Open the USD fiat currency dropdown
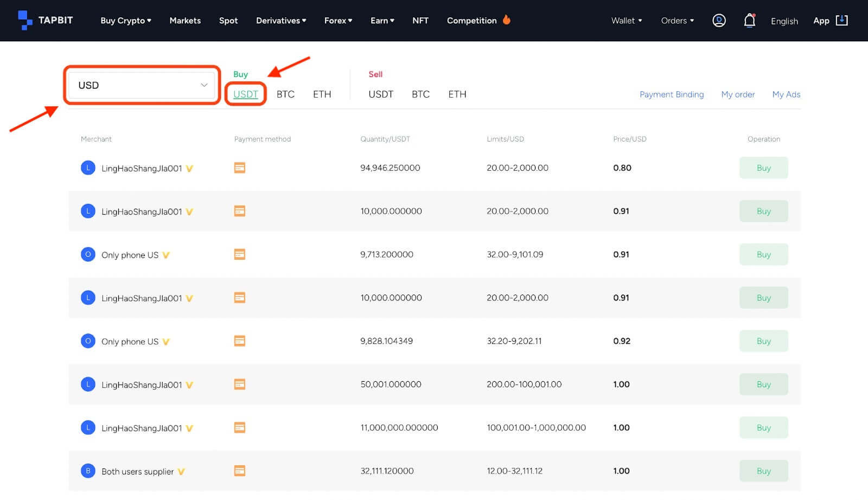Viewport: 868px width, 500px height. pos(141,85)
